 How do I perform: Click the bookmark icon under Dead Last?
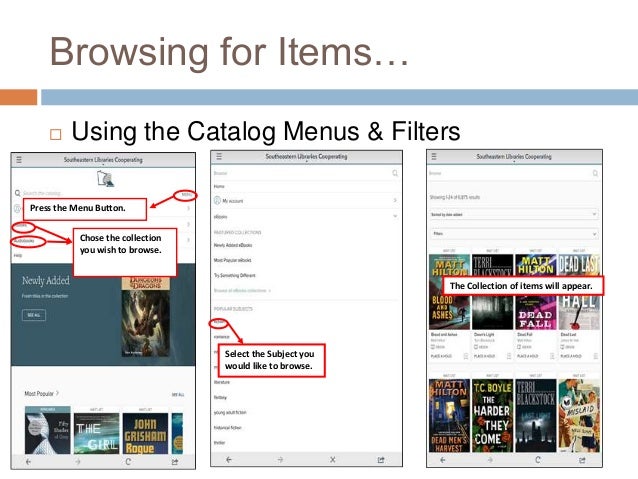click(x=595, y=356)
